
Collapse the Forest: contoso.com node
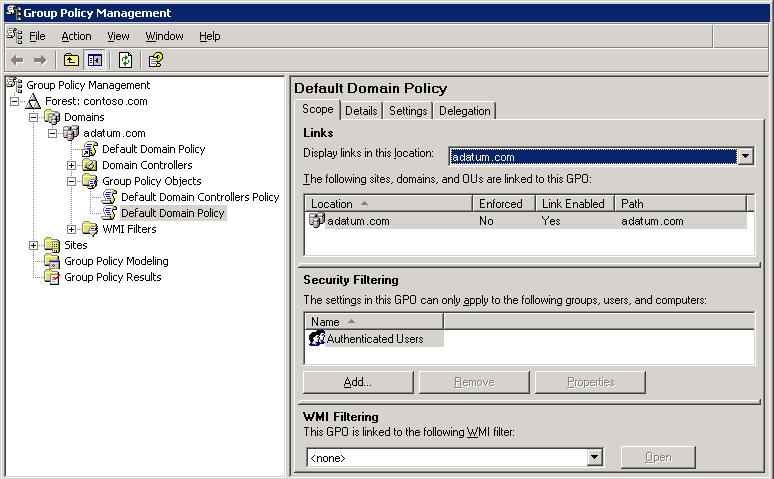[14, 101]
